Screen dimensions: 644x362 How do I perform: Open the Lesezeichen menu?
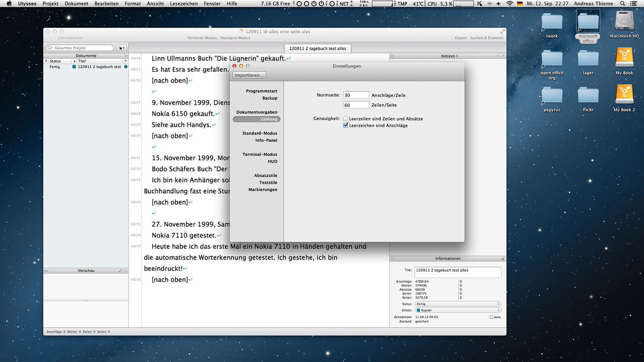(x=184, y=3)
